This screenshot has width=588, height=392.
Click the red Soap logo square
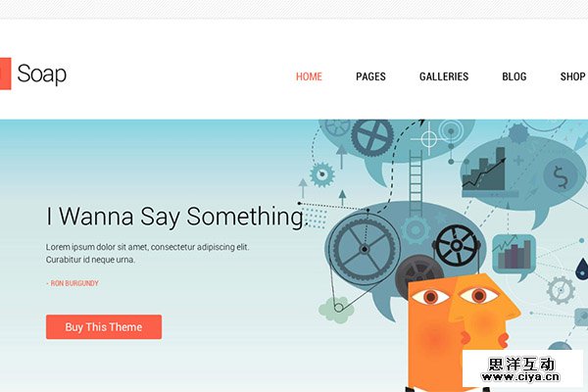click(x=5, y=73)
